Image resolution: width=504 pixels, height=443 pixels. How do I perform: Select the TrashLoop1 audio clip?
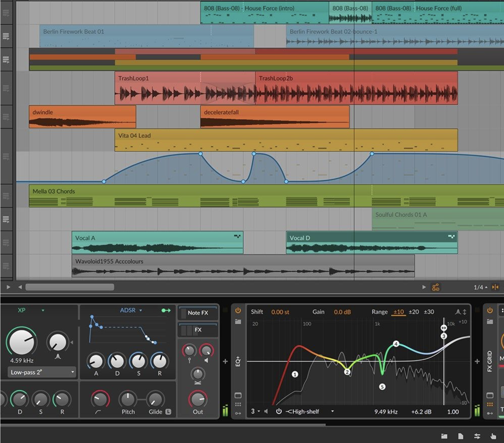(x=185, y=88)
